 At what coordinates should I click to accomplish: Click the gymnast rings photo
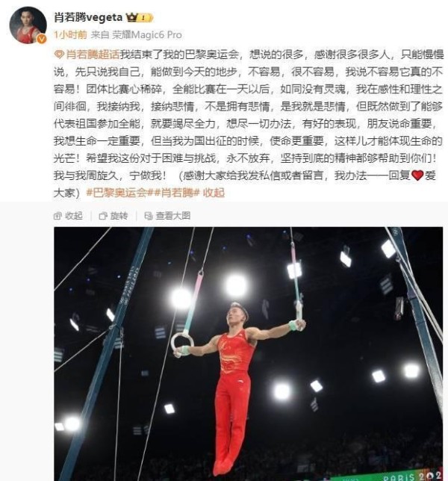pyautogui.click(x=249, y=354)
